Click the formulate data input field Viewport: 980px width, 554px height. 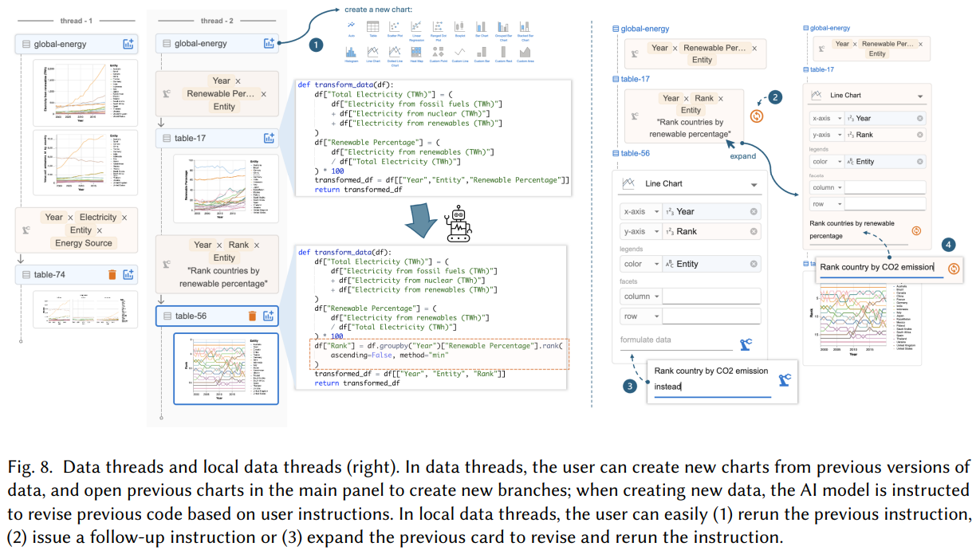[x=674, y=341]
